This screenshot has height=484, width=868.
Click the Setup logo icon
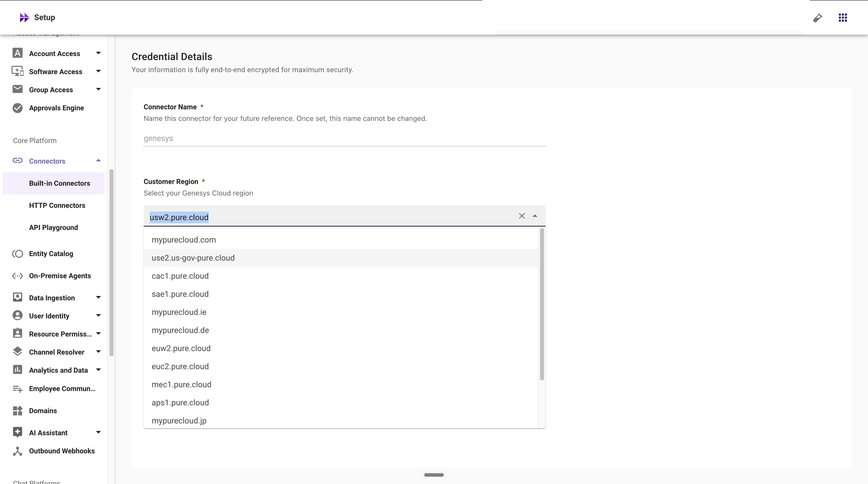[24, 18]
